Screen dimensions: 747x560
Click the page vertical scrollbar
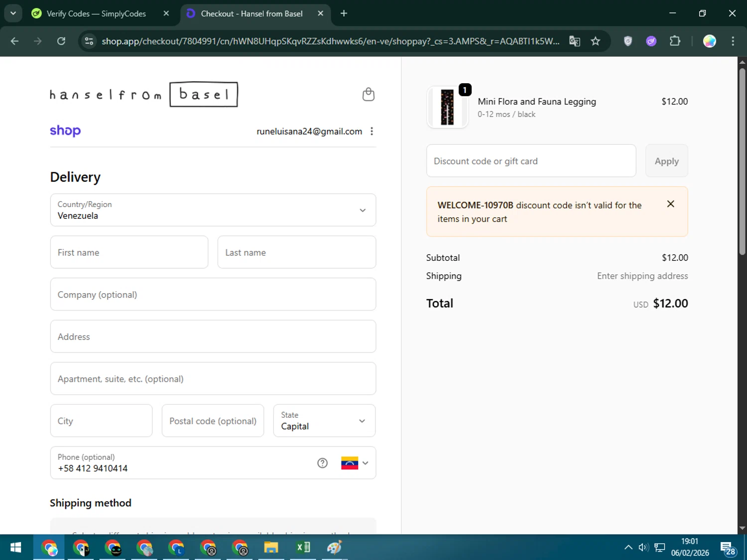point(742,162)
